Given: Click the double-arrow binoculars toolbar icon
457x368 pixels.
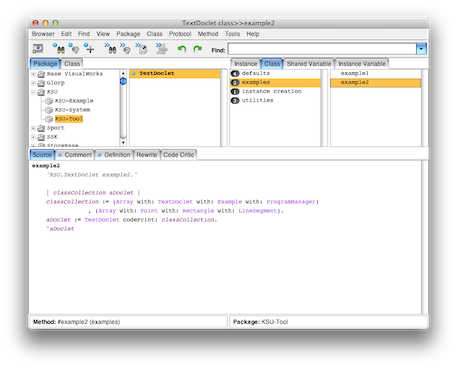Looking at the screenshot, I should tap(110, 49).
